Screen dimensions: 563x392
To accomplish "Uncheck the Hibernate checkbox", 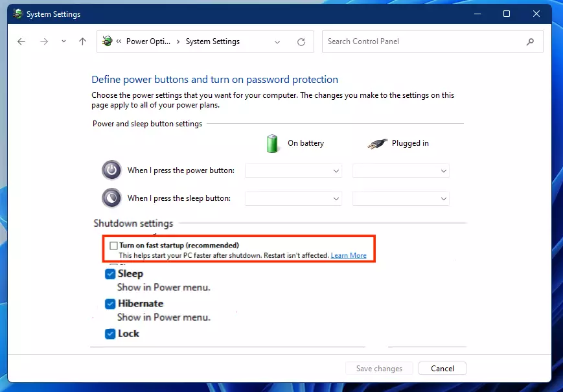I will pyautogui.click(x=110, y=304).
